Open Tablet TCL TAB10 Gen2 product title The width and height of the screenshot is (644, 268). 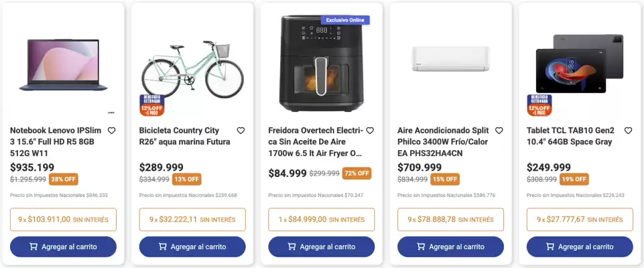570,137
